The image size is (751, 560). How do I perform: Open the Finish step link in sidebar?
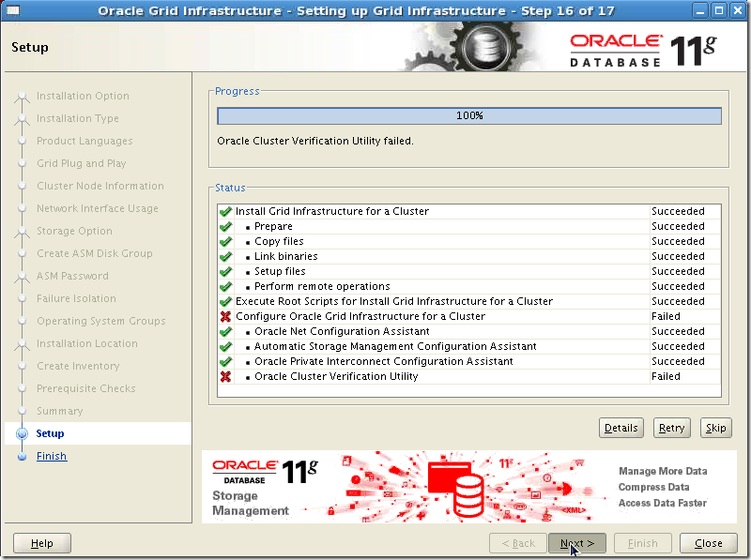(52, 456)
